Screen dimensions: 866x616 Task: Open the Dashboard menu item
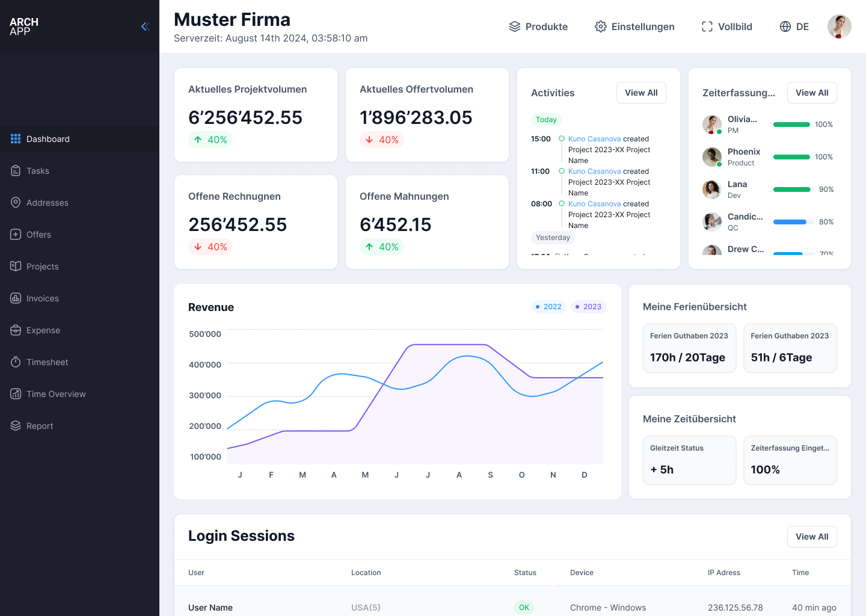point(48,139)
